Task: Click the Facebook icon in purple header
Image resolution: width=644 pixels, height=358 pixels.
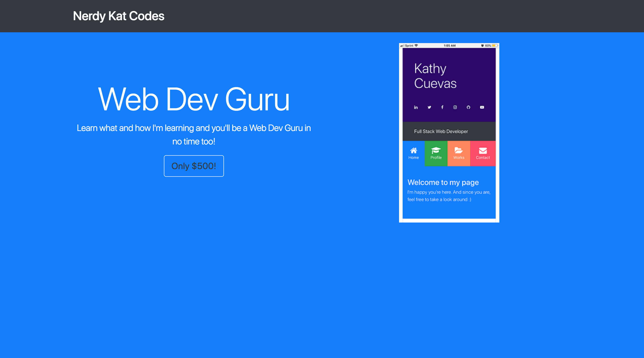Action: pyautogui.click(x=442, y=107)
